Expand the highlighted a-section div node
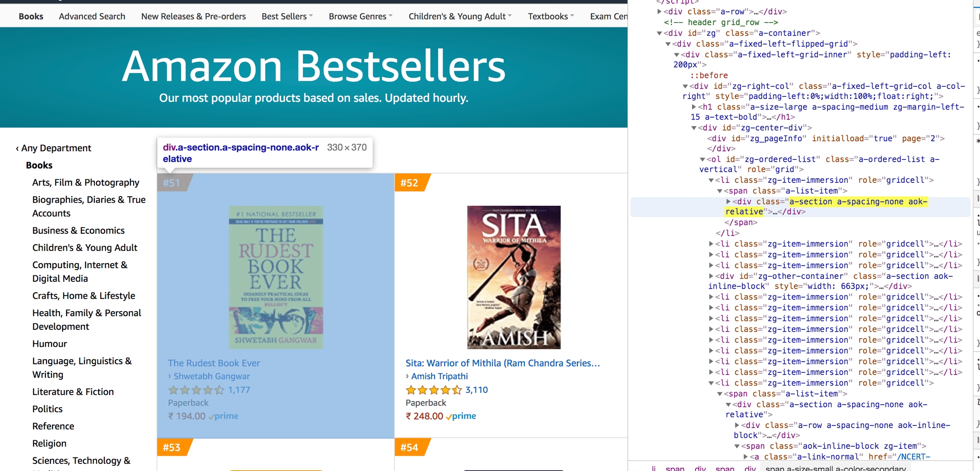The width and height of the screenshot is (980, 471). [x=728, y=201]
